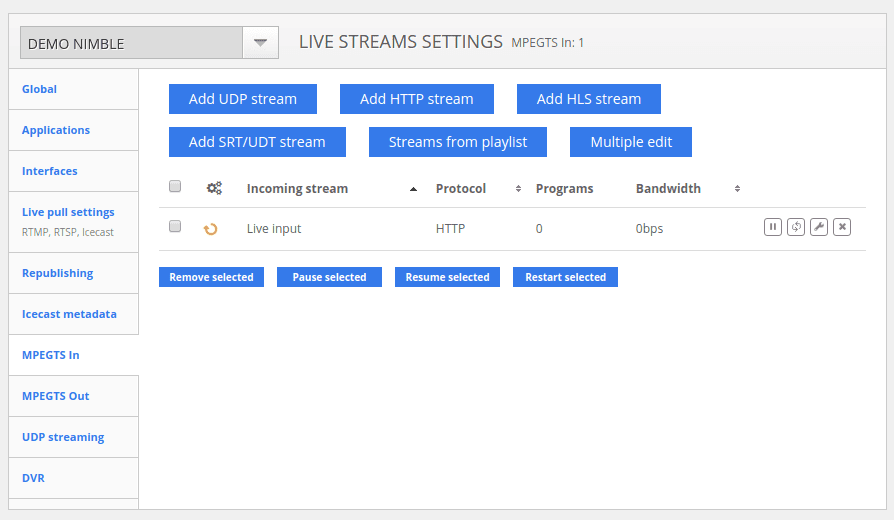This screenshot has height=520, width=894.
Task: Open the Live input stream entry
Action: pos(274,229)
